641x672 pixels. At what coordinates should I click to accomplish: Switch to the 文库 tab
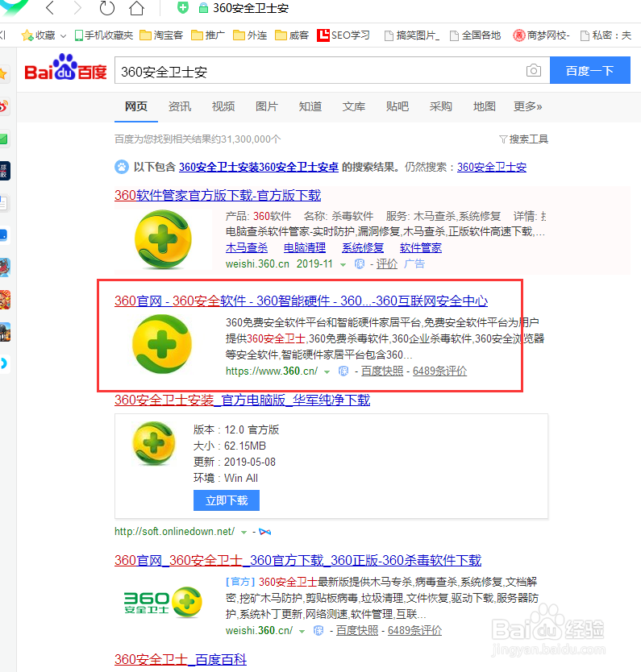tap(354, 106)
